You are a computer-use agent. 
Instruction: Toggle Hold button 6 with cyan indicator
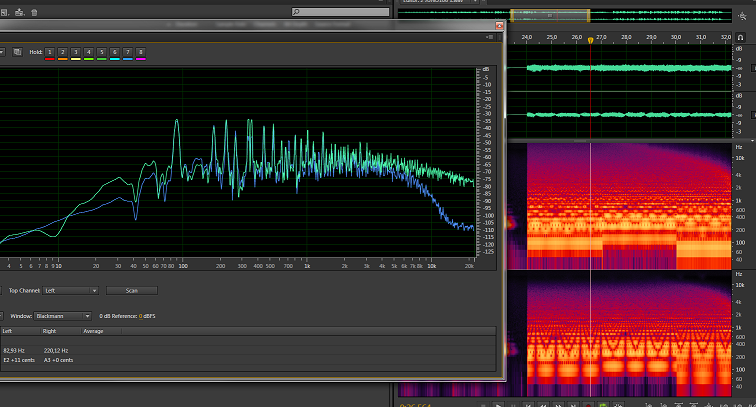[x=115, y=51]
